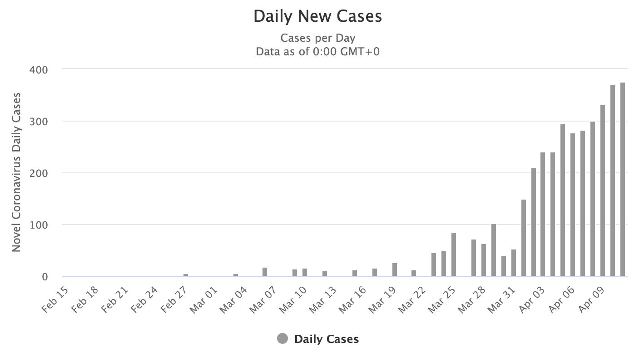Image resolution: width=644 pixels, height=352 pixels.
Task: Select the Mar 19 bar
Action: coord(394,269)
